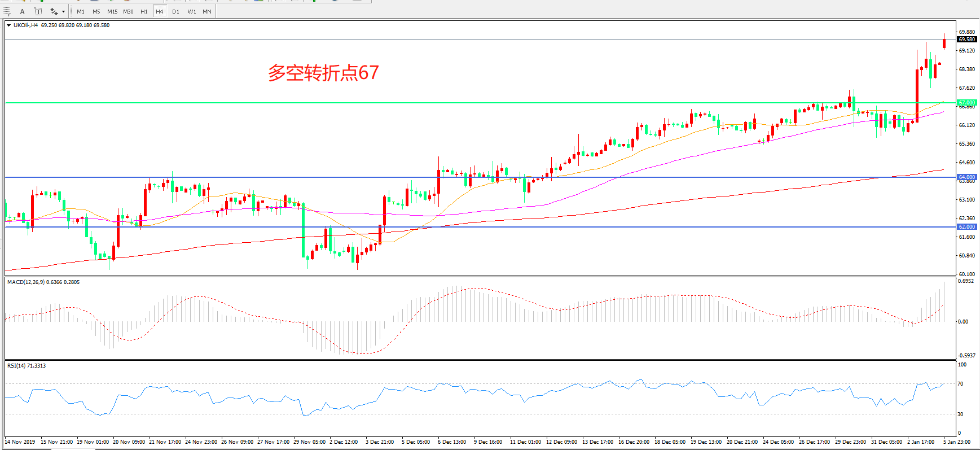This screenshot has height=450, width=980.
Task: Select the blue 62.000 horizontal line label
Action: click(x=966, y=227)
